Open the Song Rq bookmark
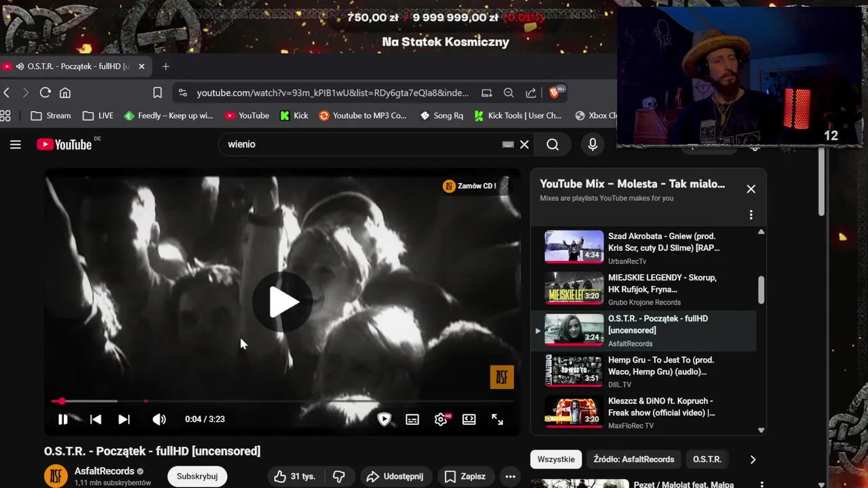The image size is (868, 488). click(x=441, y=116)
